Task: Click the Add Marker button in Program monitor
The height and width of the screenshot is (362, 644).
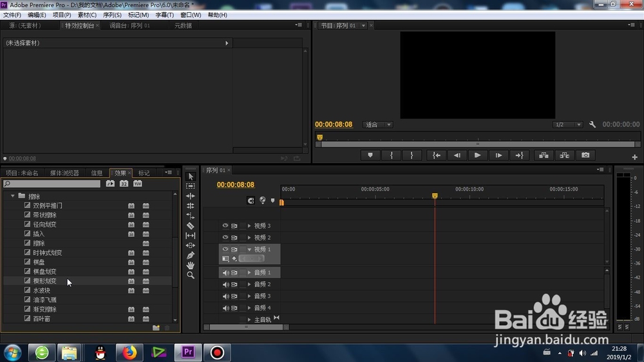Action: (370, 155)
